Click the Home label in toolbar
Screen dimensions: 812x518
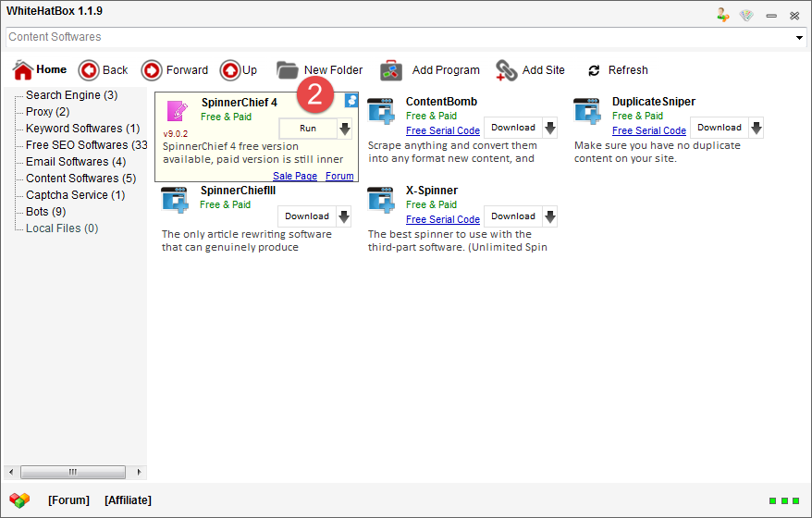51,69
